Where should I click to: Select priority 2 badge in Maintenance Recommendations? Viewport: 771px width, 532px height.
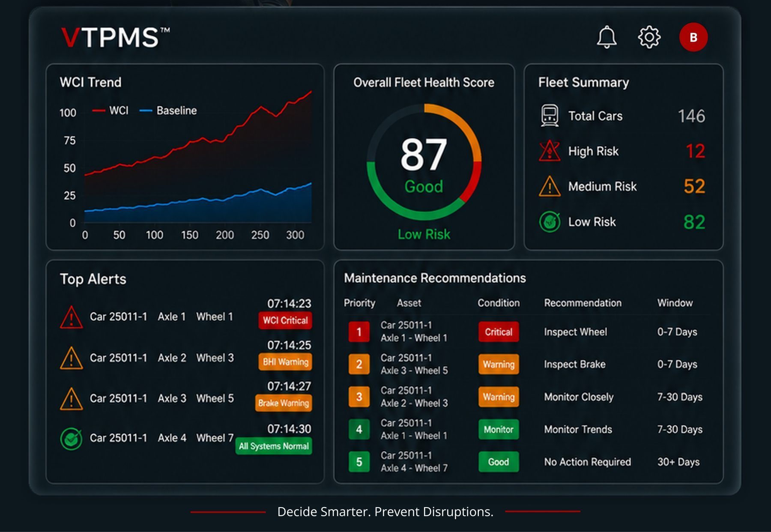click(359, 365)
